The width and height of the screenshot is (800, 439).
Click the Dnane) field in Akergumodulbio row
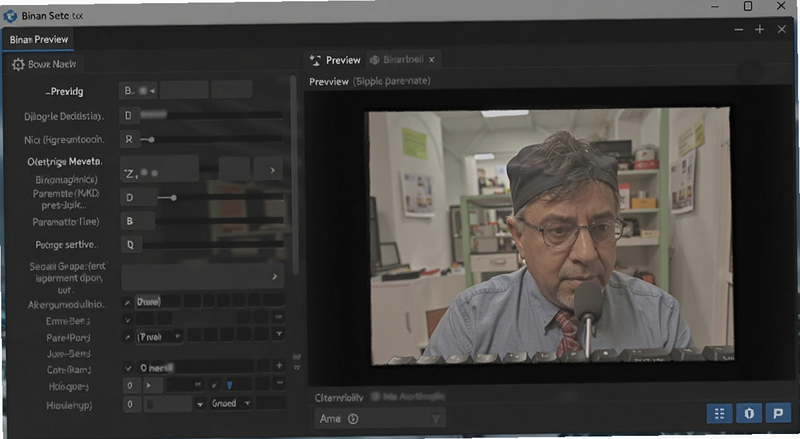[157, 302]
